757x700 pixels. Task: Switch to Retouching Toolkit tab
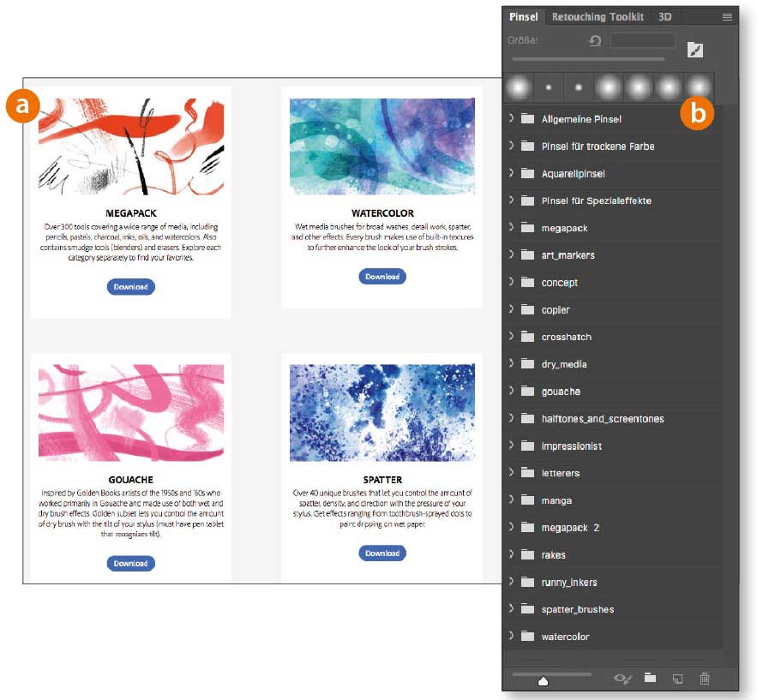[x=598, y=17]
